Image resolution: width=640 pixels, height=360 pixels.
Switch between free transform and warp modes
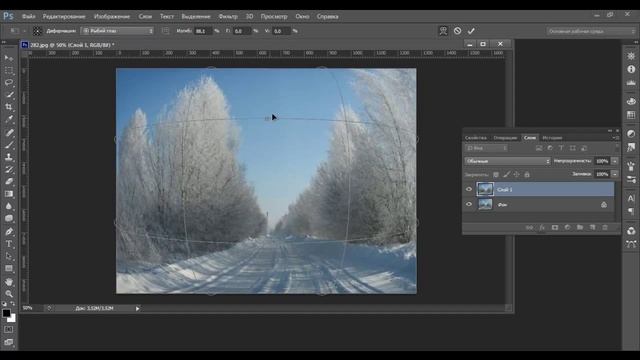click(x=443, y=31)
